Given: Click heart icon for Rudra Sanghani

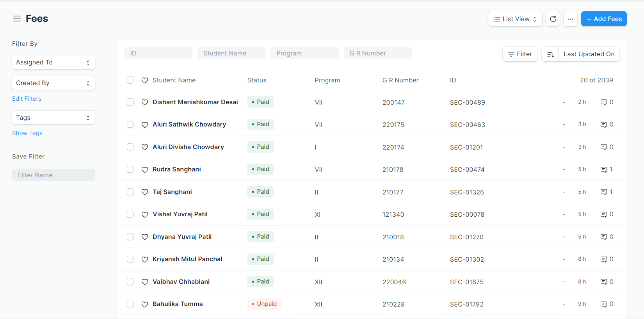Looking at the screenshot, I should (144, 169).
